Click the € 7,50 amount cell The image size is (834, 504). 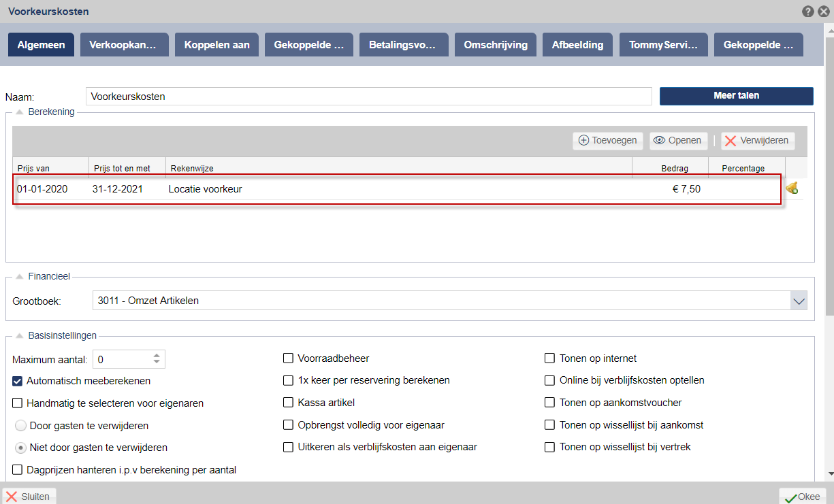(x=686, y=189)
